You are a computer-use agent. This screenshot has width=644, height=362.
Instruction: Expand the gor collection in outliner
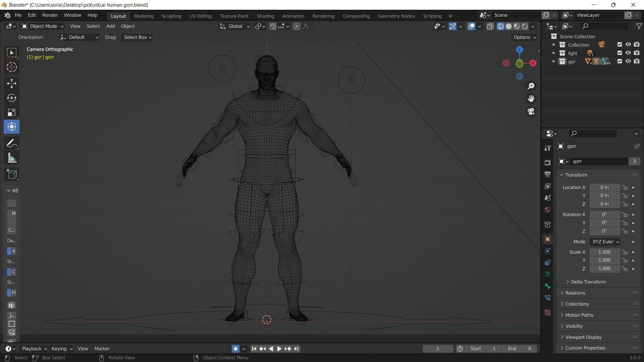click(554, 61)
